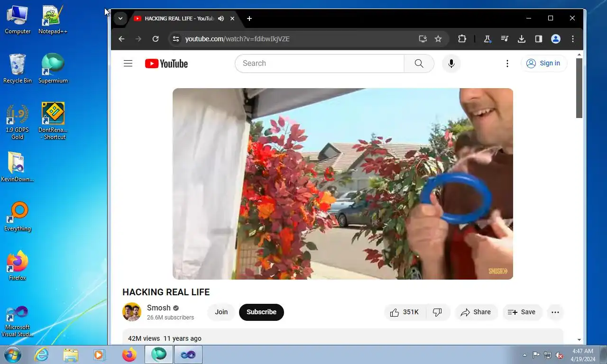Show hidden tray icons arrow

pos(524,355)
